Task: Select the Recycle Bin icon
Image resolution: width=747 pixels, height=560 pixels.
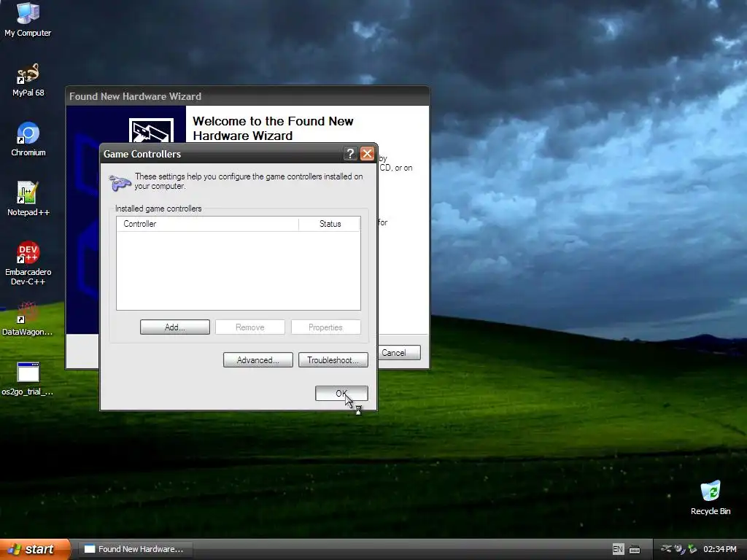Action: [711, 498]
